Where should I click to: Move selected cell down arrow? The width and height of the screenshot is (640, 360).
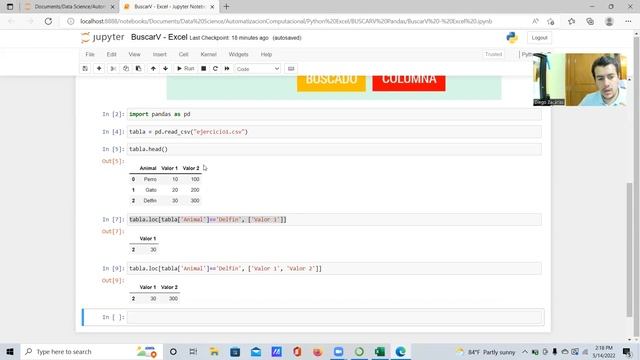coord(165,69)
